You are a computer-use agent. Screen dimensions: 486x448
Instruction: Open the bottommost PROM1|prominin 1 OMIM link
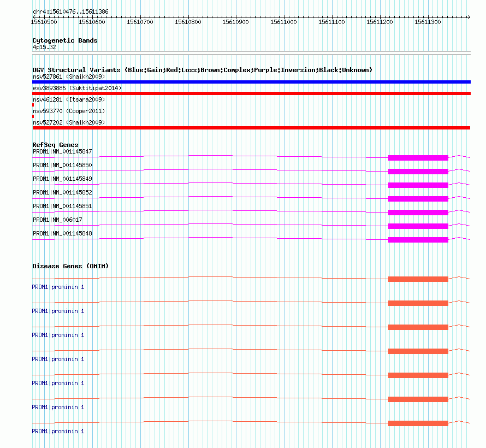pyautogui.click(x=58, y=431)
